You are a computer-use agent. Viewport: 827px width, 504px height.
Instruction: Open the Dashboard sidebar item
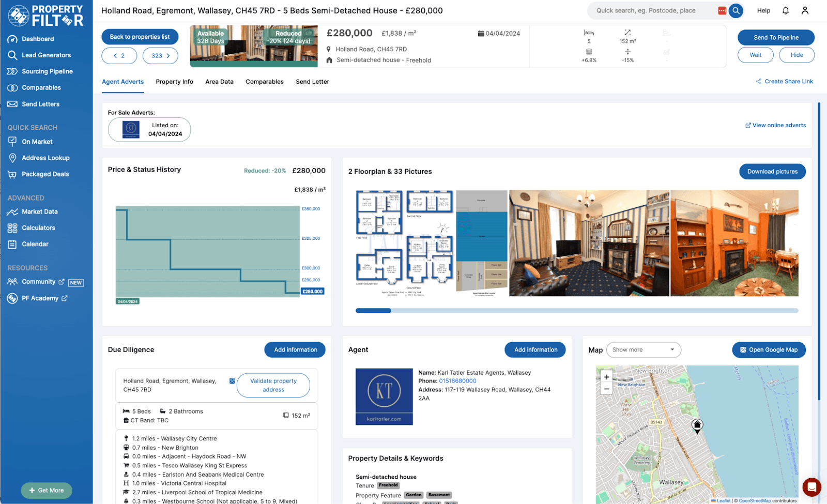point(30,39)
